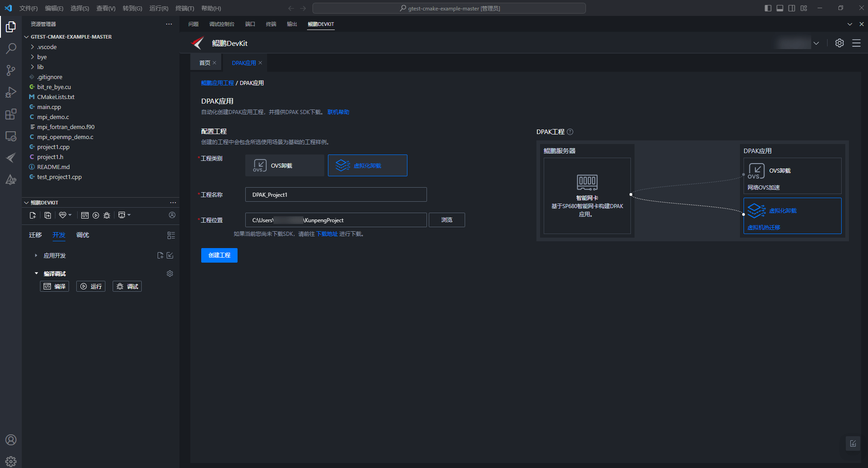Screen dimensions: 868x468
Task: Open the Source Control view
Action: coord(11,70)
